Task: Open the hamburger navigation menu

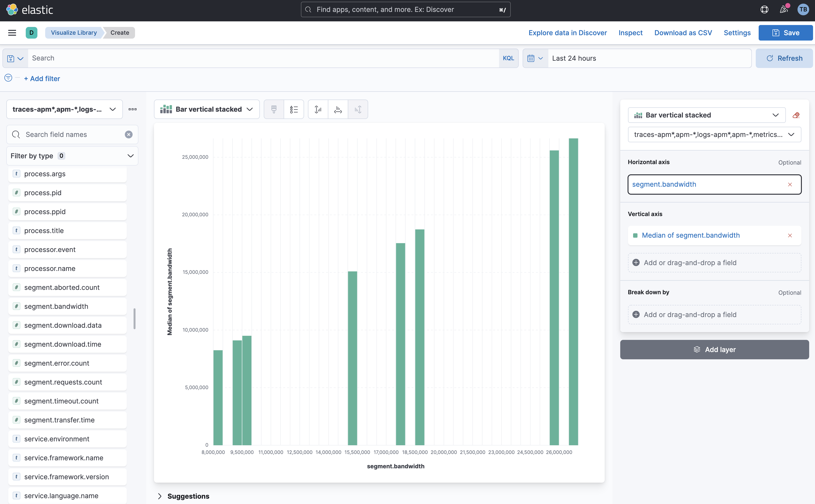Action: coord(12,33)
